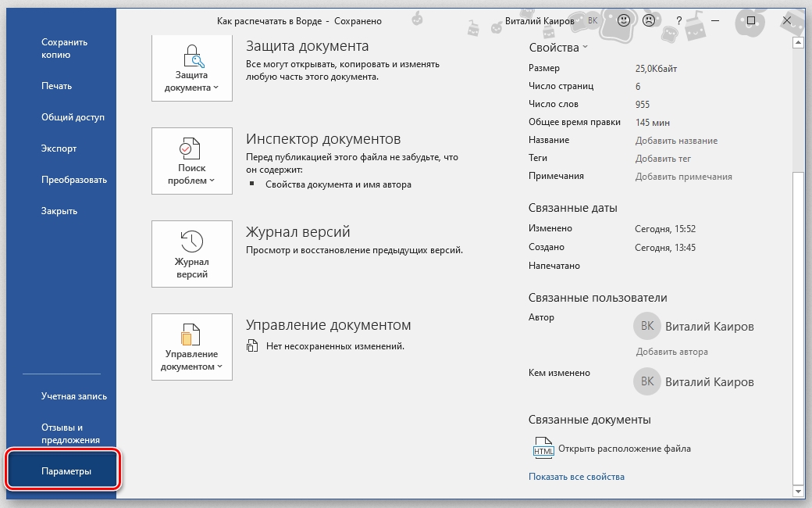Viewport: 812px width, 508px height.
Task: Click the Показать все свойства link
Action: pos(576,477)
